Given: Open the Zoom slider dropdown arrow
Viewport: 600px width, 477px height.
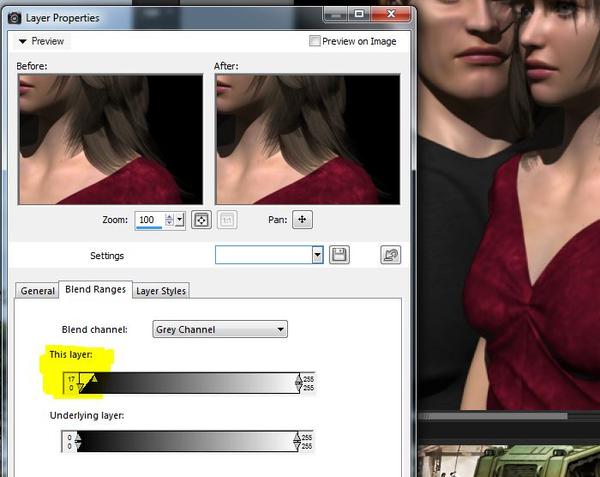Looking at the screenshot, I should 180,220.
